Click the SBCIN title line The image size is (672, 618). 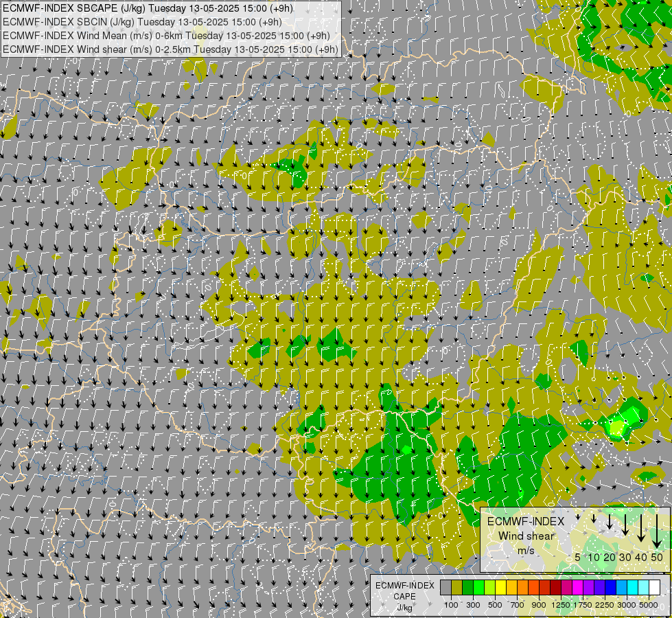point(142,22)
